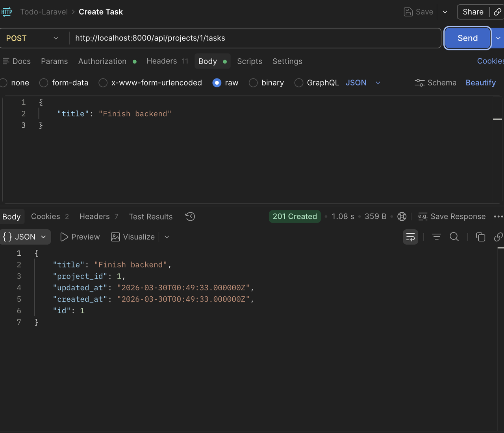This screenshot has height=433, width=504.
Task: Select x-www-form-urlencoded body type
Action: pyautogui.click(x=103, y=83)
